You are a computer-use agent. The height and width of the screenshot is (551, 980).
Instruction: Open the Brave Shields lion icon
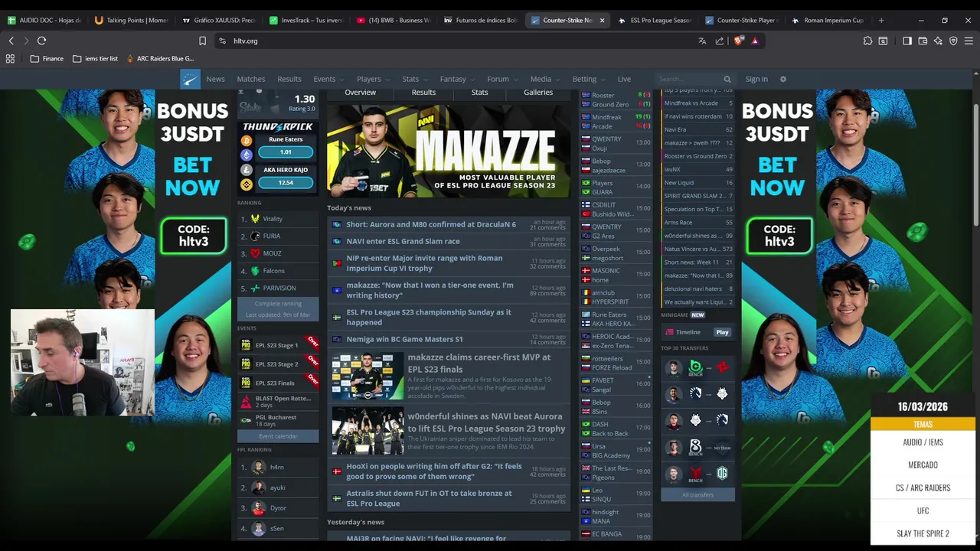point(738,41)
